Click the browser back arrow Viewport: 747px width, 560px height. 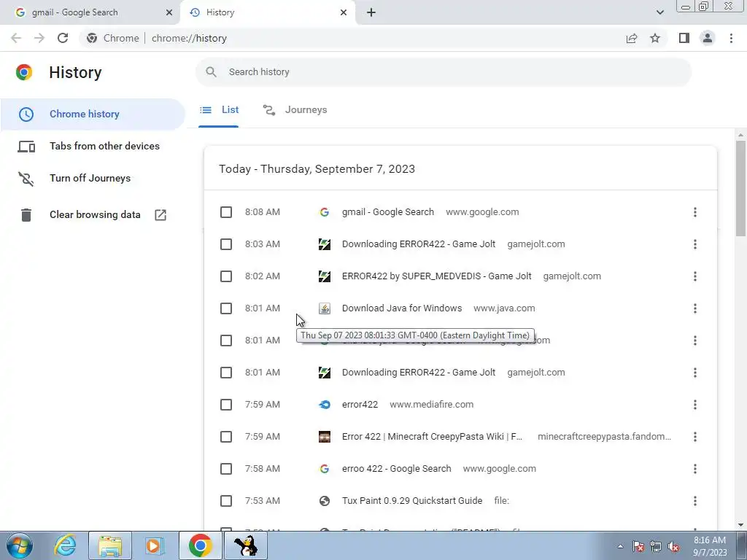click(x=16, y=38)
